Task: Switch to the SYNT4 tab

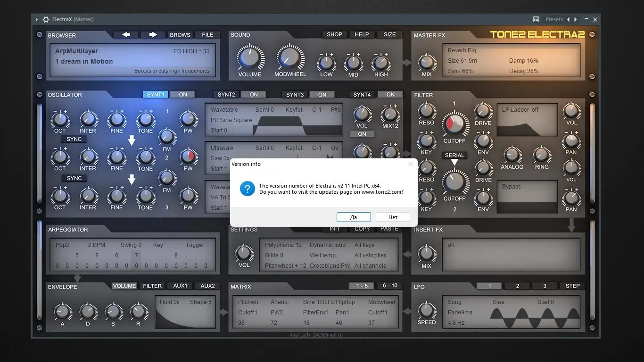Action: coord(362,95)
